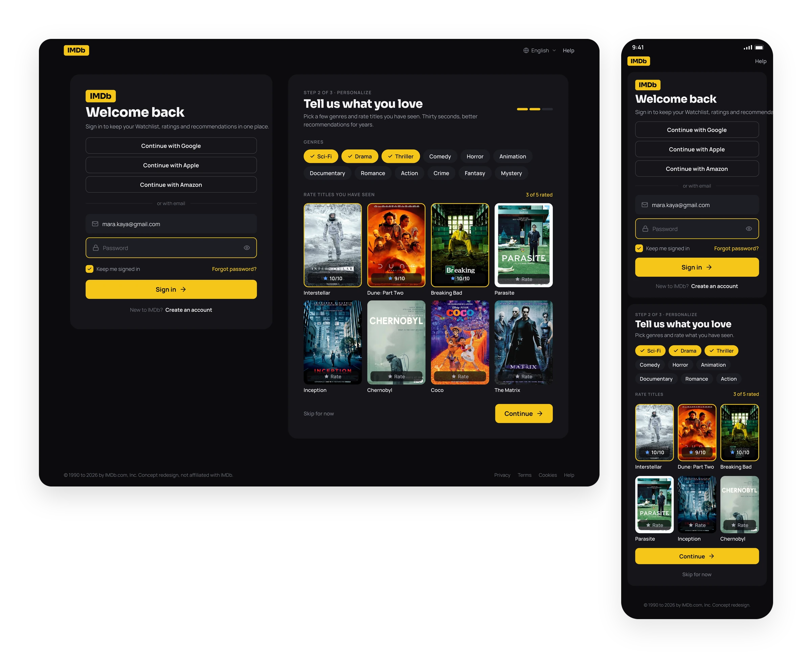Click Forgot password? link on desktop form
The height and width of the screenshot is (658, 812).
pos(234,269)
